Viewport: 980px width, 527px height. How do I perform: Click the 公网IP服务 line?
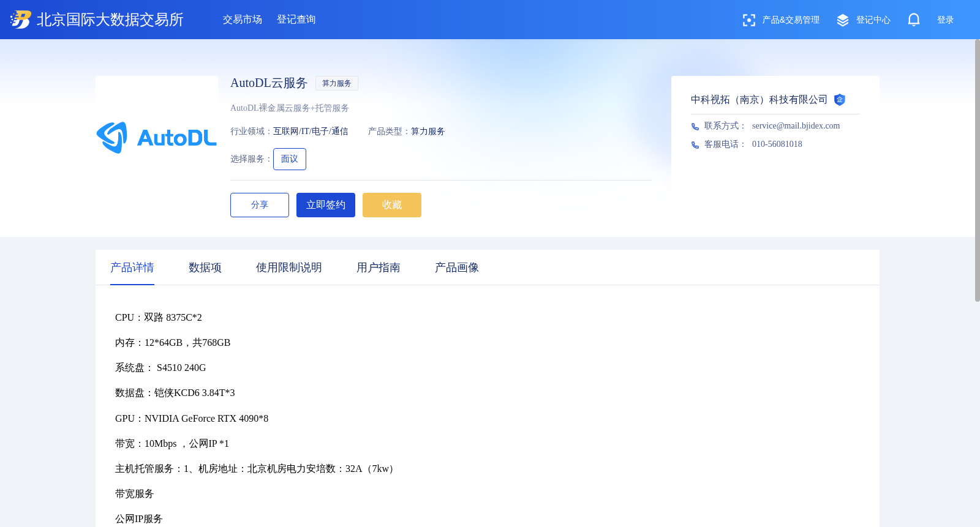139,519
